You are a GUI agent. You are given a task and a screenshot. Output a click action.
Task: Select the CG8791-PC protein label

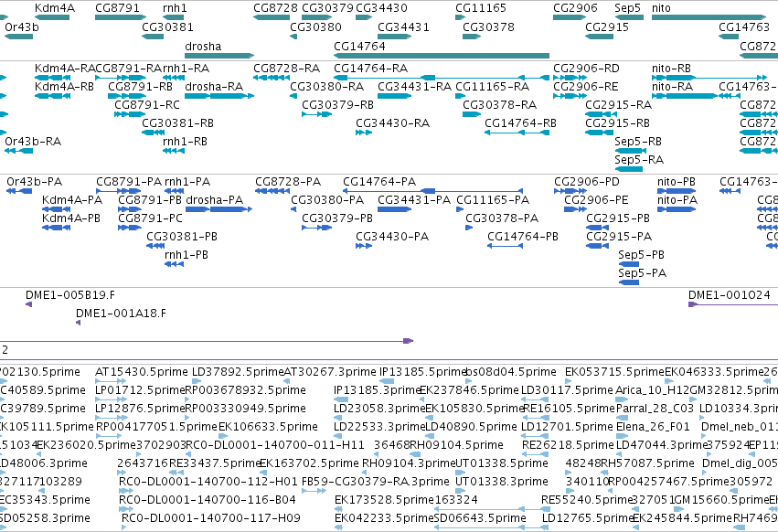click(150, 218)
